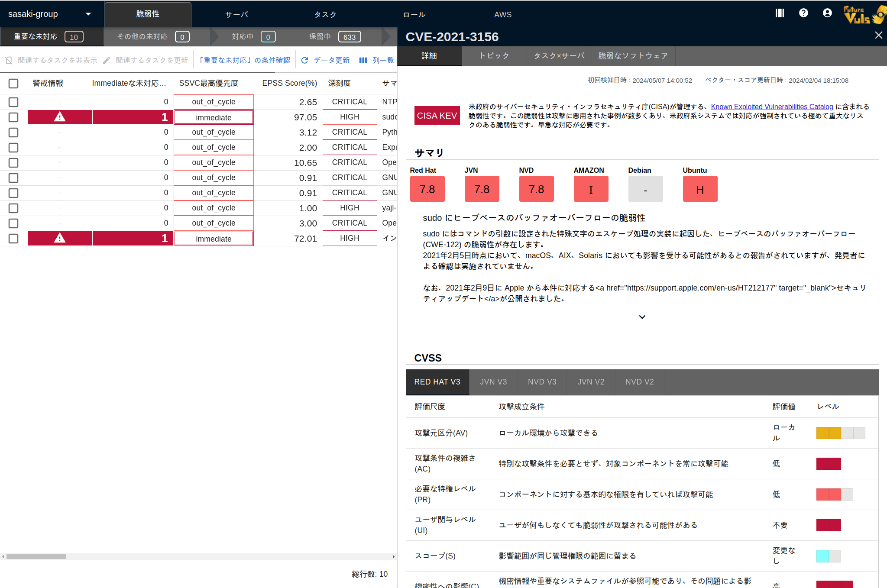Check the select-all checkbox in the table header
This screenshot has width=887, height=588.
point(13,83)
